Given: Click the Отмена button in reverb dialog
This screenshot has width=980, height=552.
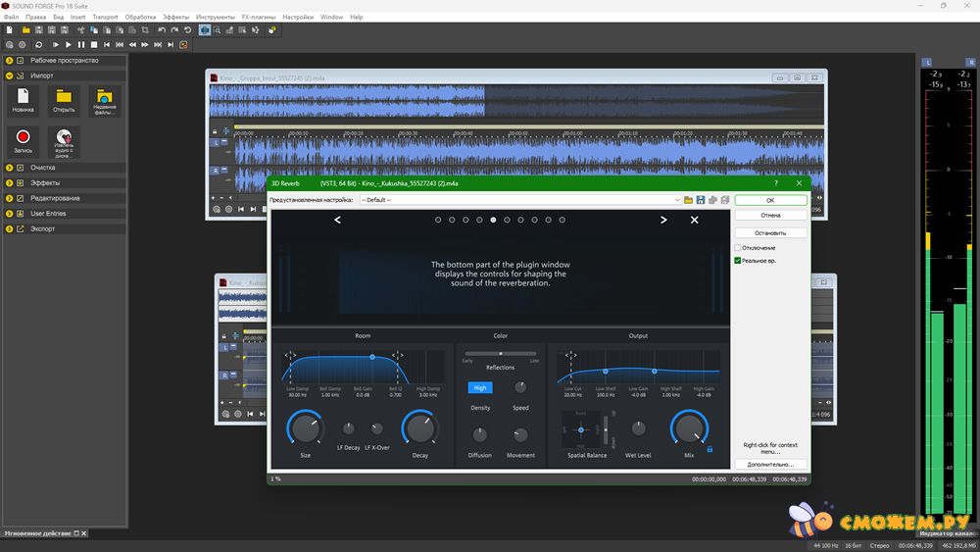Looking at the screenshot, I should click(770, 215).
